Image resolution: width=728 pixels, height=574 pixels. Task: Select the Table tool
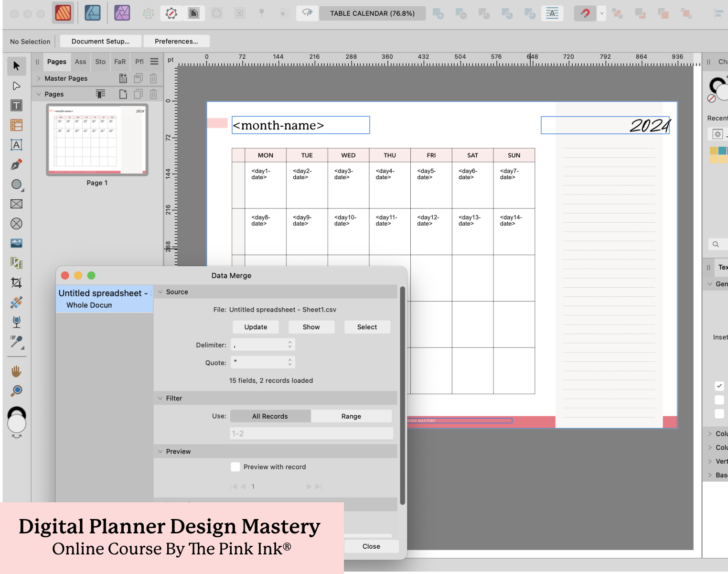coord(17,125)
